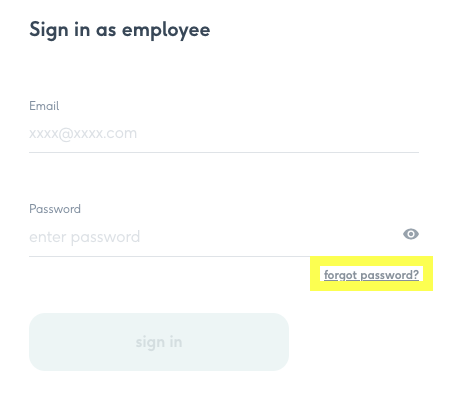Show password using the eye icon
451x399 pixels.
(411, 234)
